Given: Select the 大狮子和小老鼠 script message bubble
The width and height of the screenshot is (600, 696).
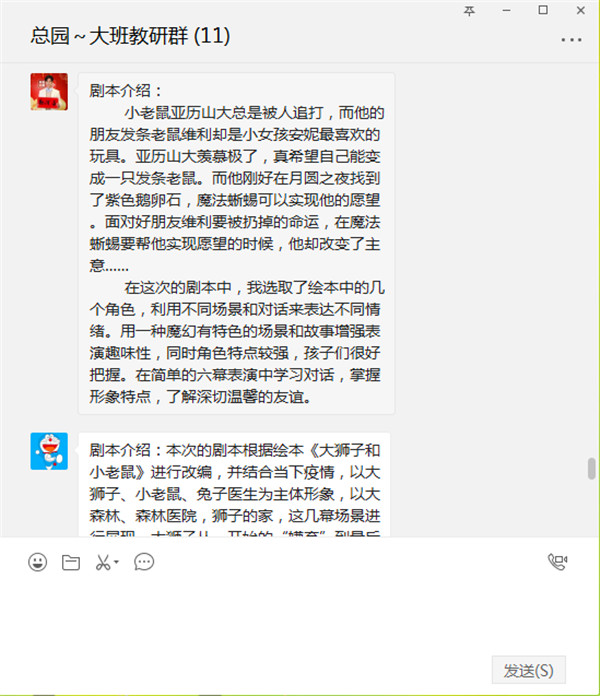Looking at the screenshot, I should coord(234,485).
